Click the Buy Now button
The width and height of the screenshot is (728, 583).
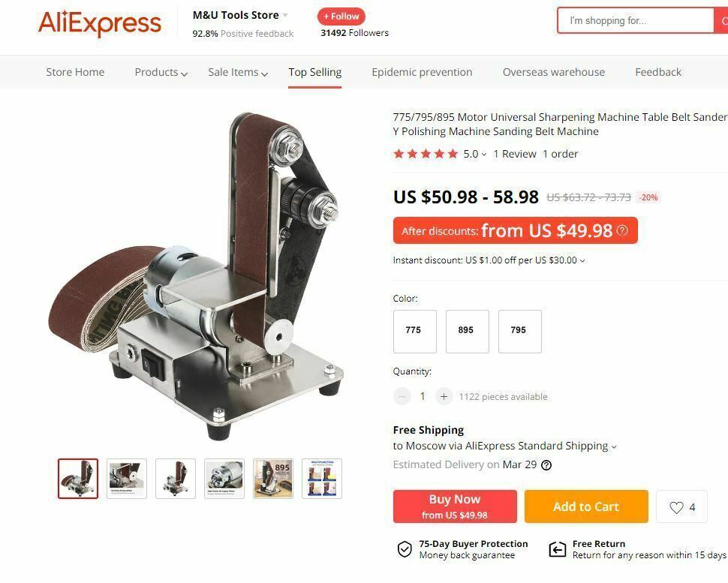[455, 506]
